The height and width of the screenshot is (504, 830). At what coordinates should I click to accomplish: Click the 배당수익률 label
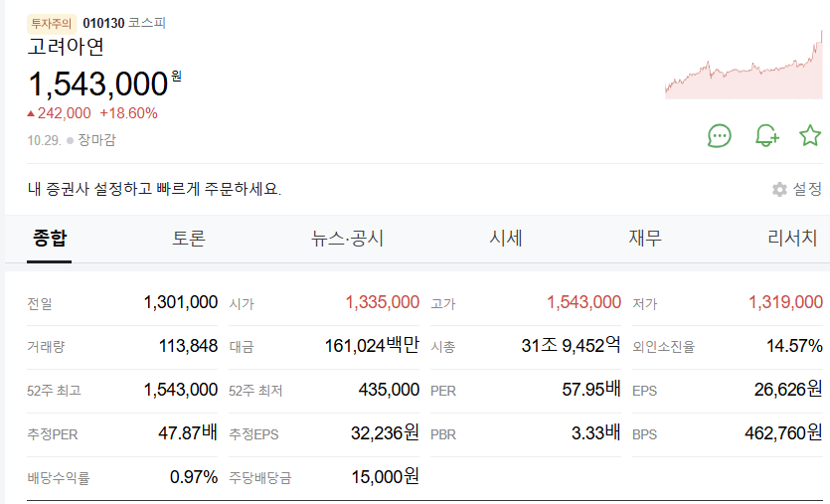point(59,478)
